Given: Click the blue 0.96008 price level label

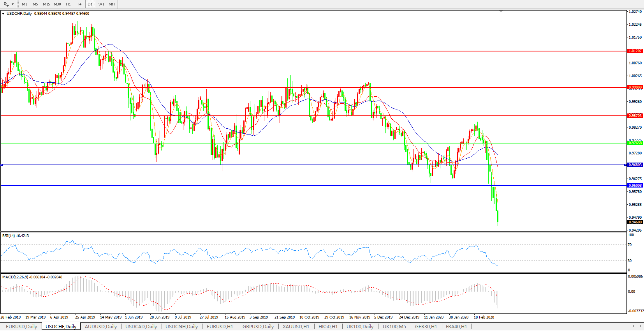Looking at the screenshot, I should pos(635,186).
